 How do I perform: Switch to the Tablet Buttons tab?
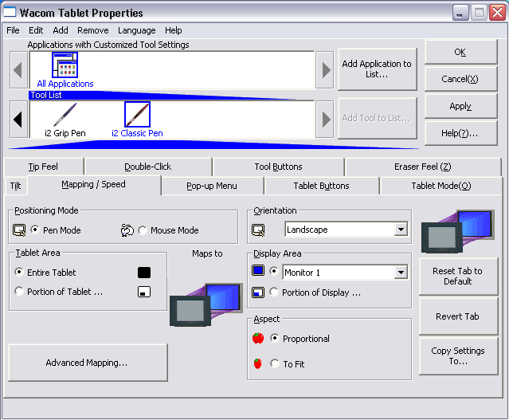coord(321,186)
